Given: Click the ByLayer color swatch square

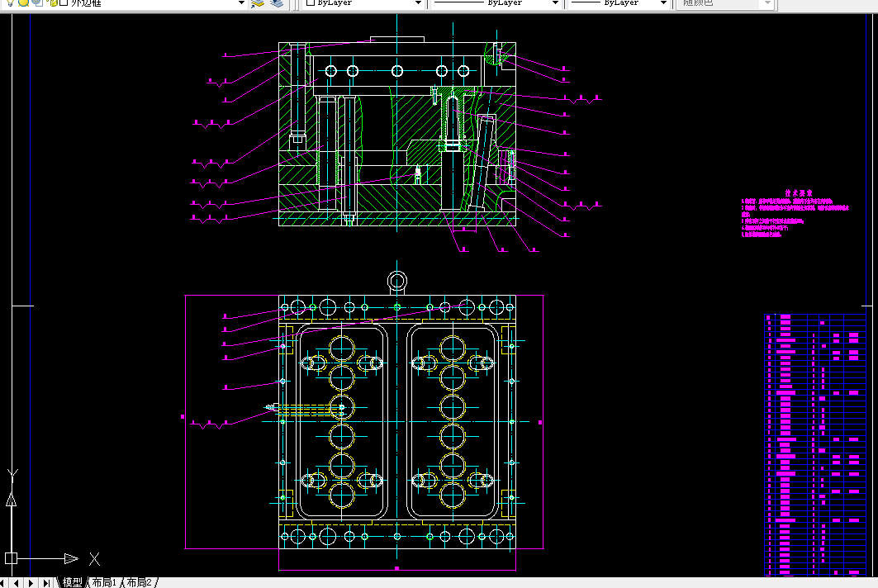Looking at the screenshot, I should tap(311, 2).
